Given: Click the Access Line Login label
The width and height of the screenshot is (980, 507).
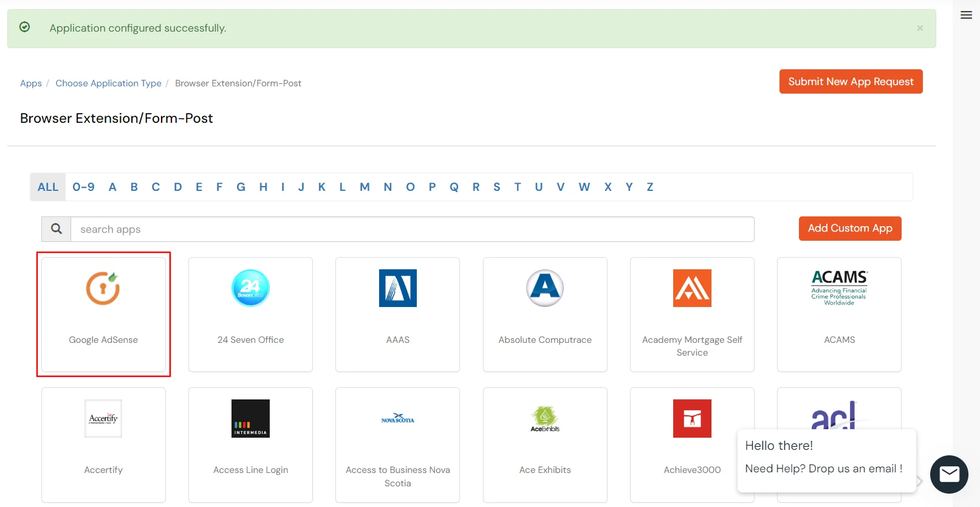Looking at the screenshot, I should pos(250,470).
